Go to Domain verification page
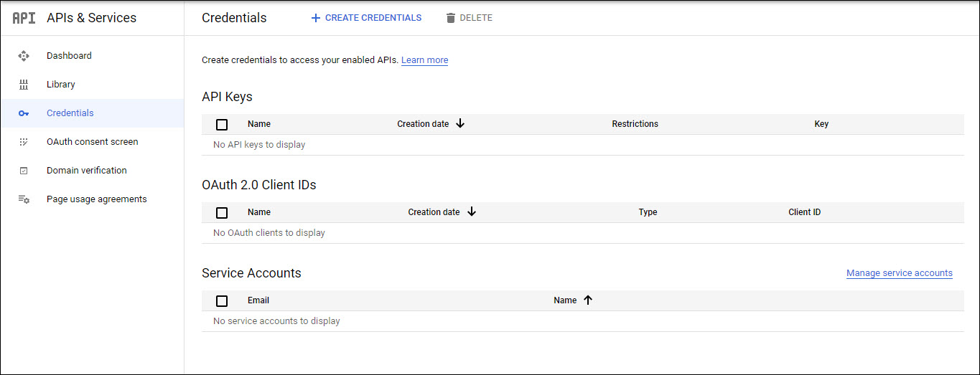980x375 pixels. [x=86, y=171]
